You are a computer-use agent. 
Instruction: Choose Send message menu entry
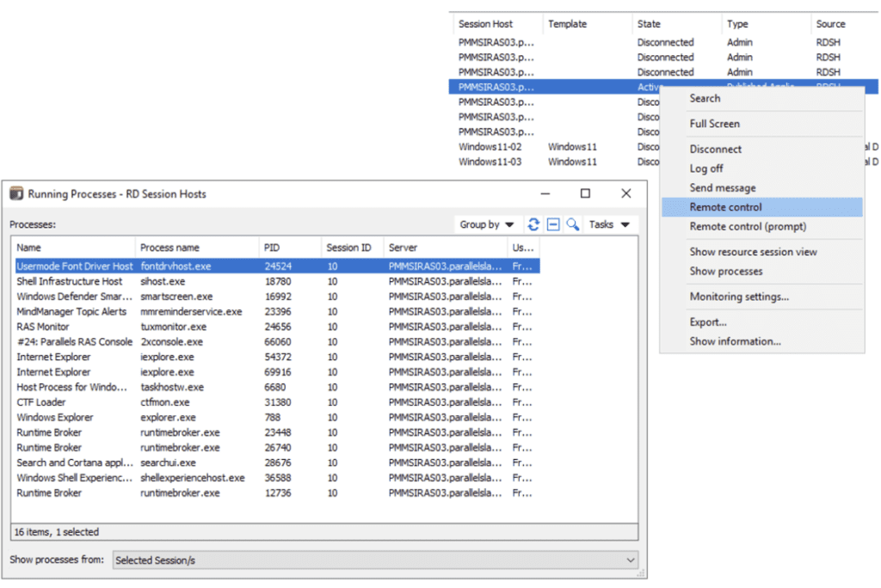click(x=723, y=187)
